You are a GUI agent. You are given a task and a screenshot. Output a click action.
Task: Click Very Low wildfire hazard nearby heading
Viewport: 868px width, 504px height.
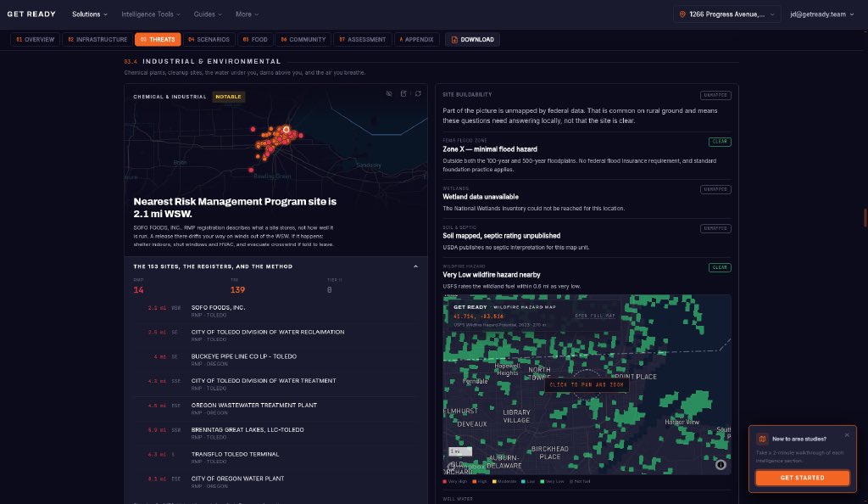pyautogui.click(x=491, y=275)
